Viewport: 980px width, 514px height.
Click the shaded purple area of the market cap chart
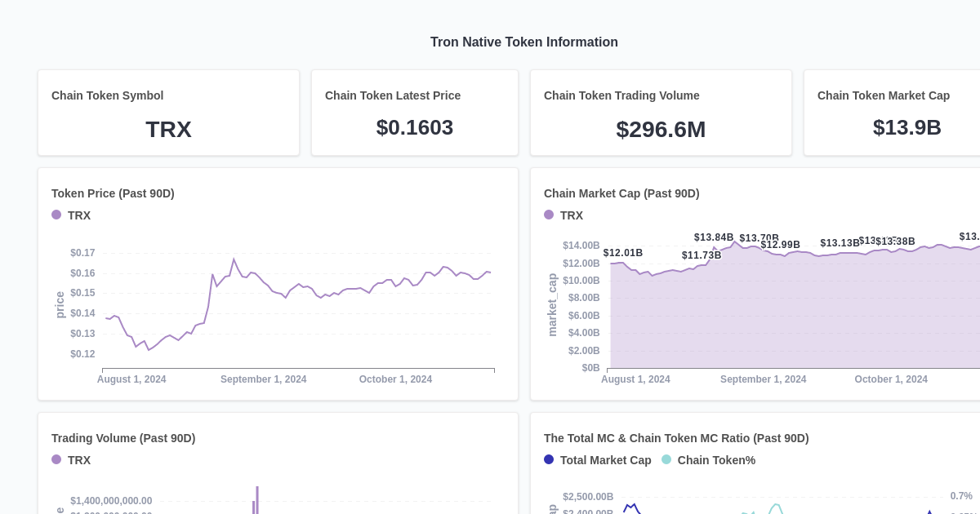coord(776,326)
